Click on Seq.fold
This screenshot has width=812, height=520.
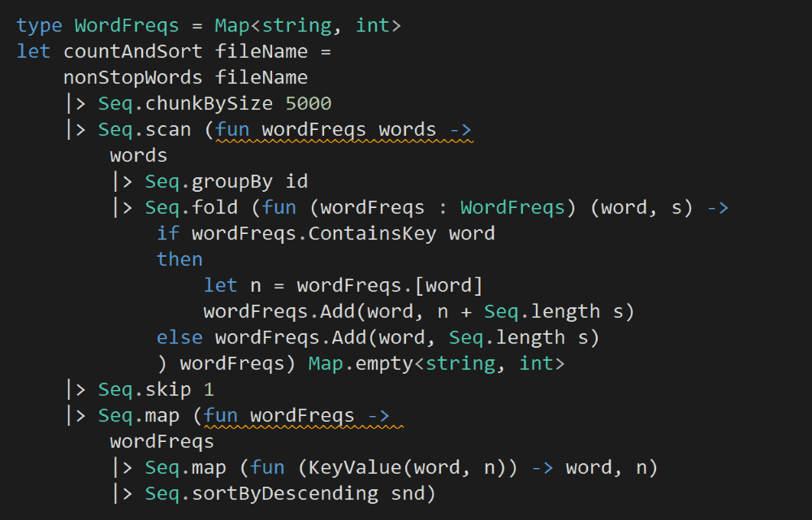pos(192,207)
